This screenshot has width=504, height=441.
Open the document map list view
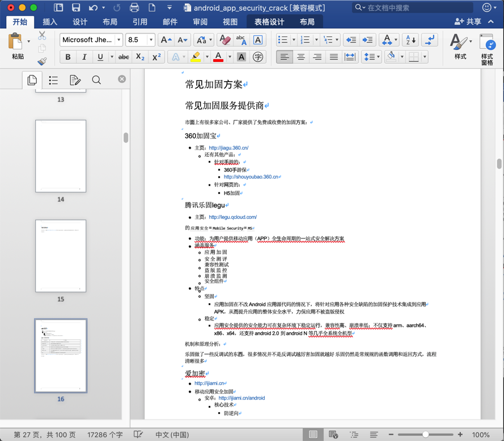tap(53, 80)
